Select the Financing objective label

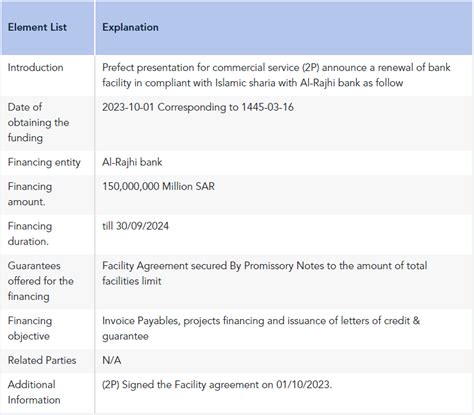[30, 328]
